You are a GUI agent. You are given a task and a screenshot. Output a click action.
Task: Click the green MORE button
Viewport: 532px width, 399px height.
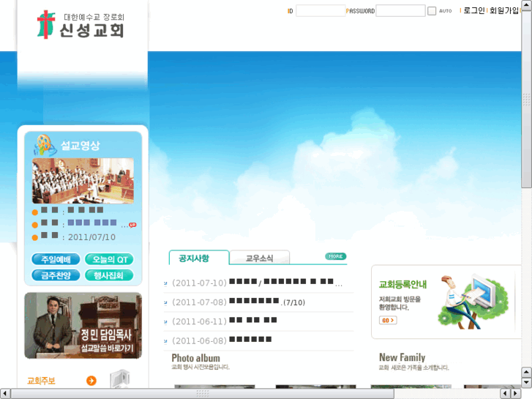tap(336, 256)
